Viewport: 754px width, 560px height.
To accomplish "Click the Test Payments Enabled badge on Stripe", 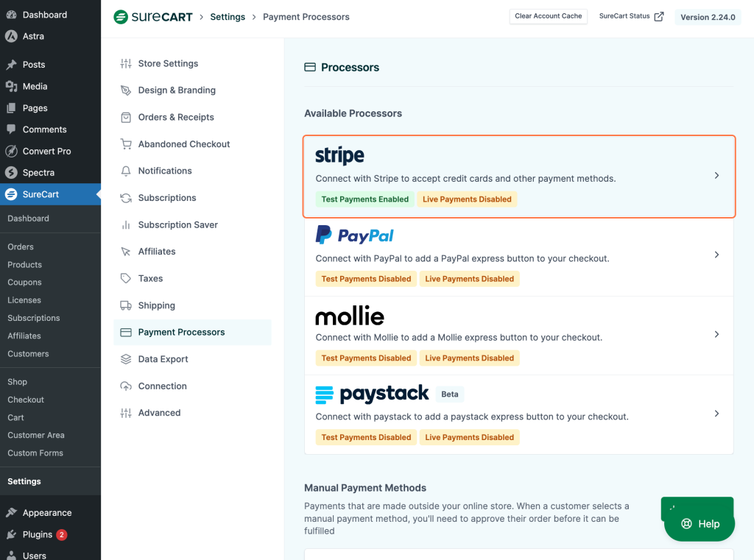I will coord(364,199).
